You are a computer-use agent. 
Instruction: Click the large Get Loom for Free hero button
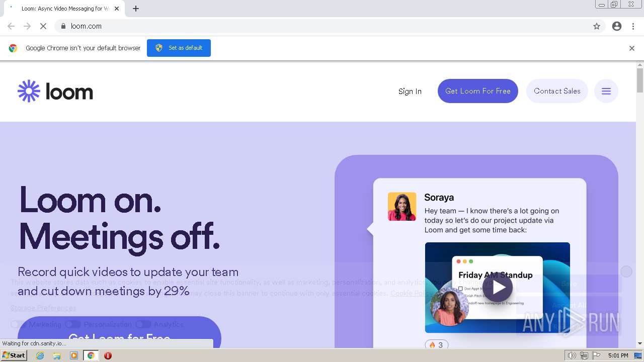[119, 332]
